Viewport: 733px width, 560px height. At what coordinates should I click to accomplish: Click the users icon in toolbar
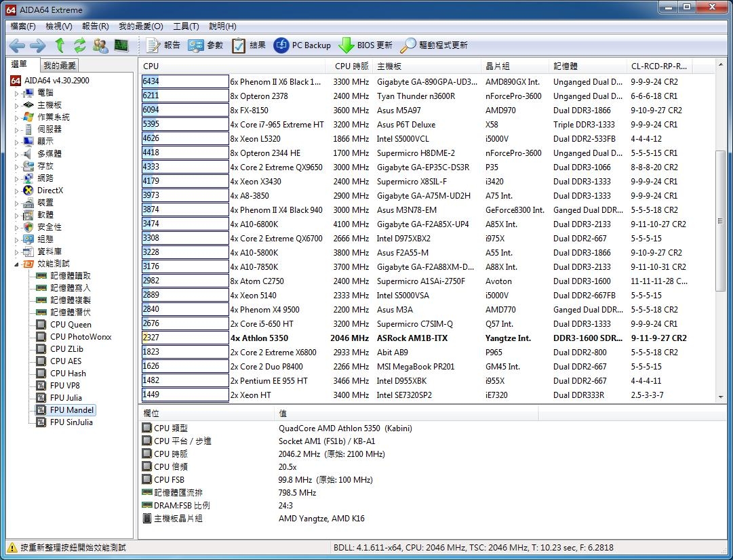coord(100,45)
